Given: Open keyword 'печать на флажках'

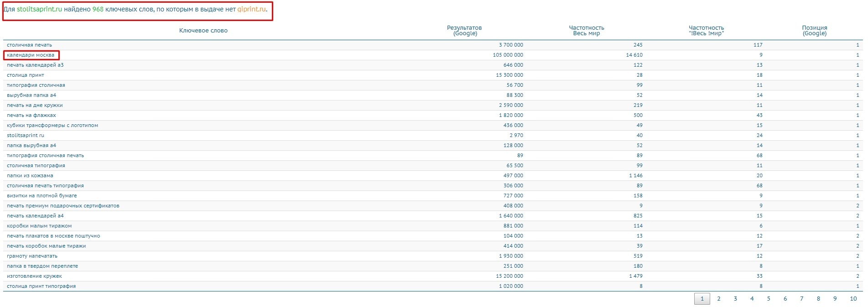Looking at the screenshot, I should [x=31, y=116].
